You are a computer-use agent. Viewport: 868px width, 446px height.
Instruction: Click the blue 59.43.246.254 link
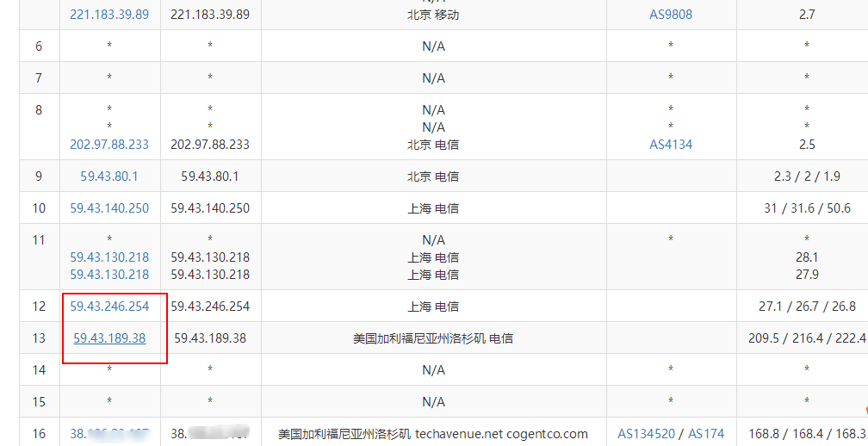tap(109, 307)
